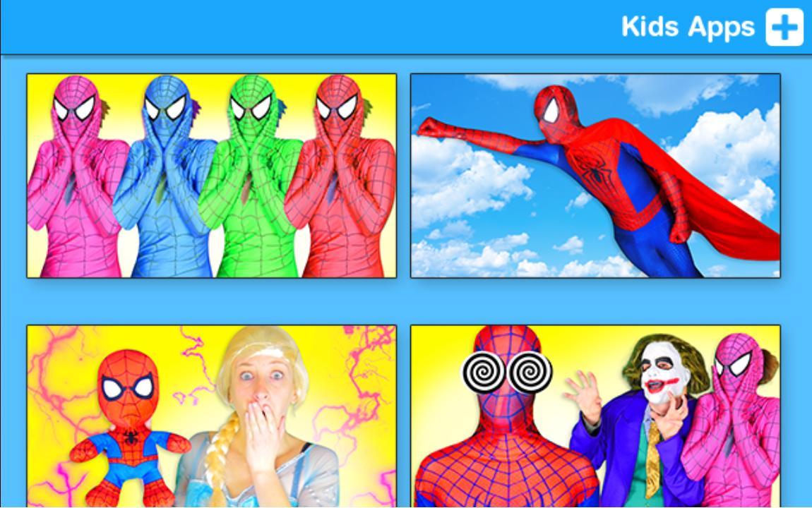This screenshot has height=508, width=812.
Task: Open the Spider-Man plush and Elsa video
Action: tap(212, 416)
